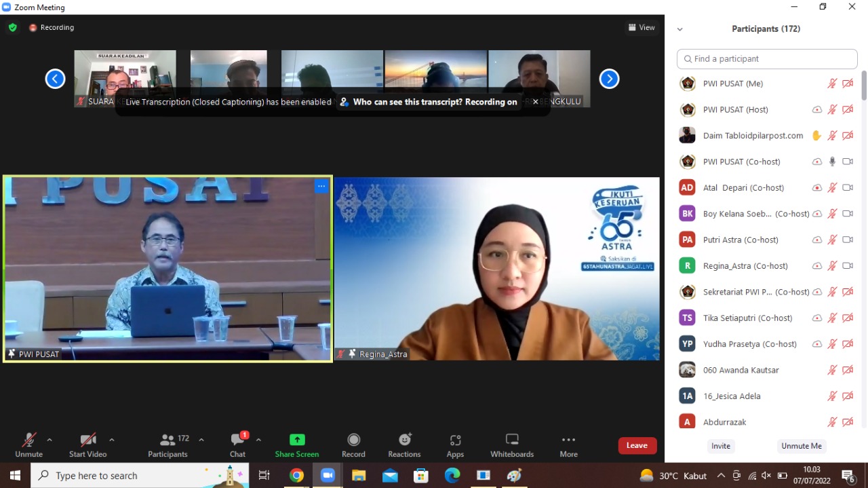The width and height of the screenshot is (868, 488).
Task: Mute Abdurrazak's microphone
Action: [x=832, y=421]
